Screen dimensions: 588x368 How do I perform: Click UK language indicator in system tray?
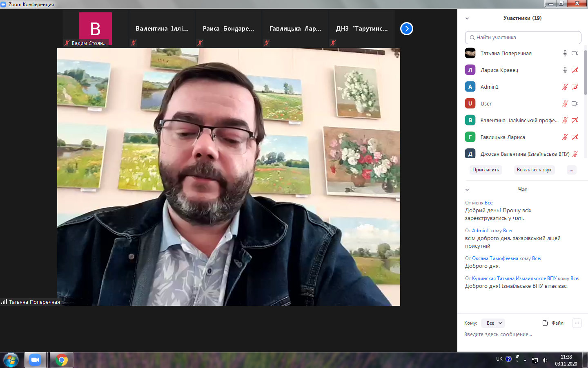(499, 359)
